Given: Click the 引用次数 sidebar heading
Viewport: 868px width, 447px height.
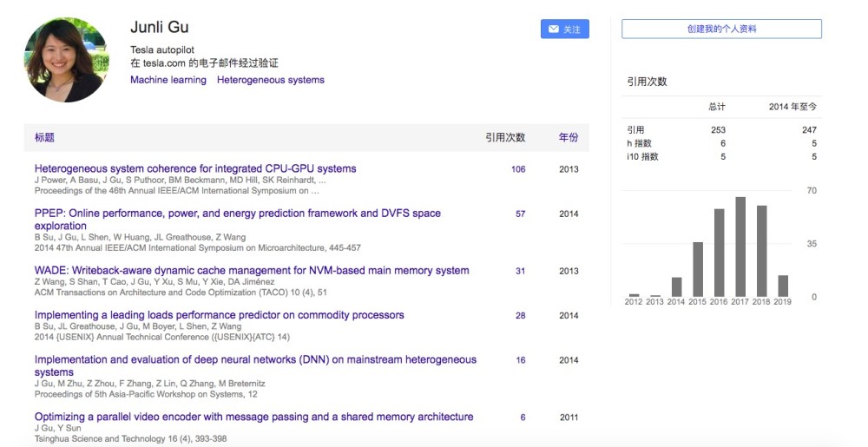Looking at the screenshot, I should click(x=647, y=82).
